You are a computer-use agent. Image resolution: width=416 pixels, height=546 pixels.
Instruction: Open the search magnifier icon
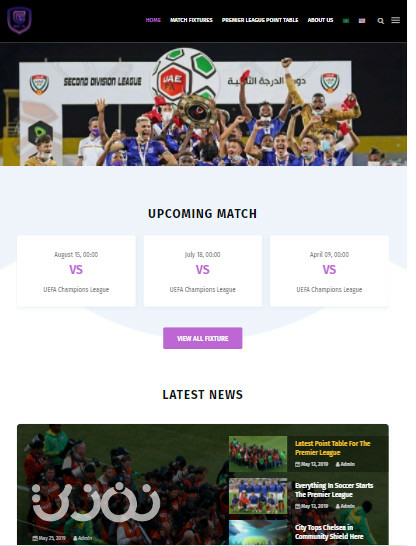tap(381, 21)
